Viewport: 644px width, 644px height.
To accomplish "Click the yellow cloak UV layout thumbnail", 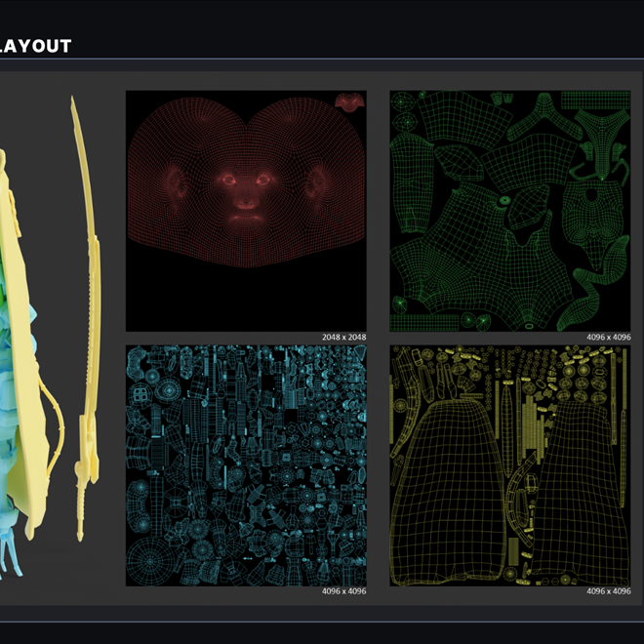I will pyautogui.click(x=510, y=465).
